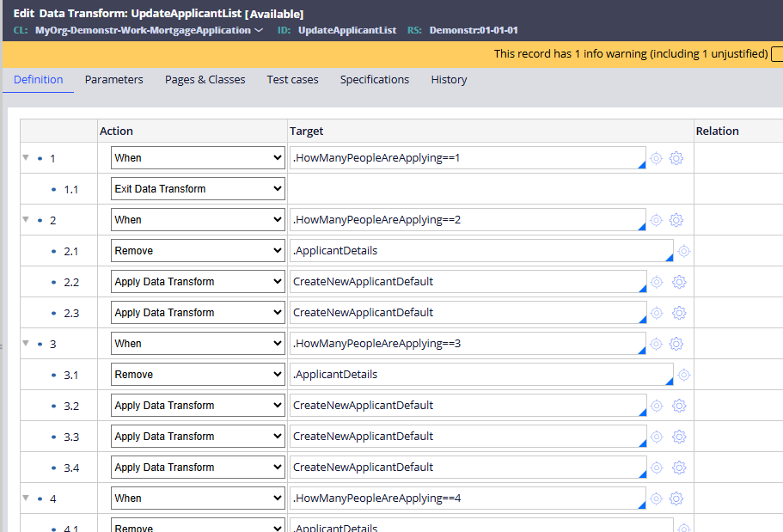Click crosshair icon beside CreateNewApplicantDefault row 2.3
The height and width of the screenshot is (532, 783).
coord(656,312)
